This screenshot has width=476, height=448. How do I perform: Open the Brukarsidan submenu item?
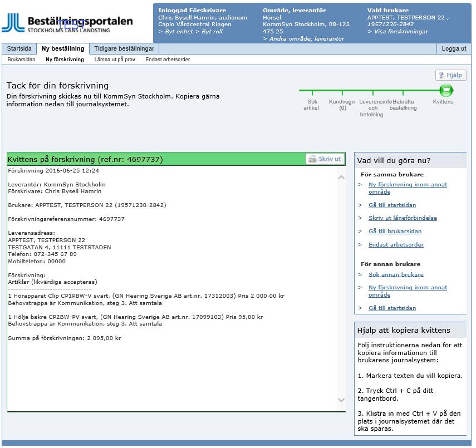(21, 60)
